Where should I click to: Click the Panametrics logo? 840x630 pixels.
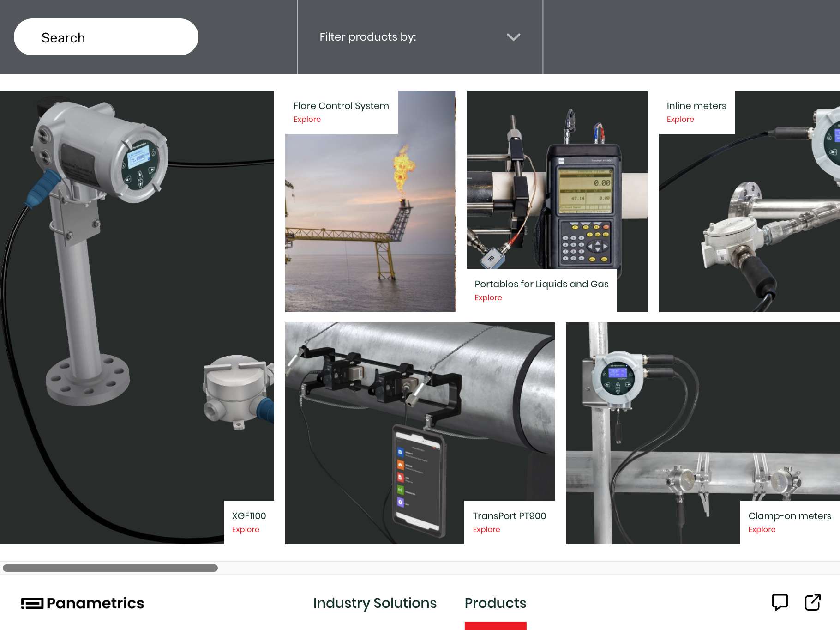(83, 603)
